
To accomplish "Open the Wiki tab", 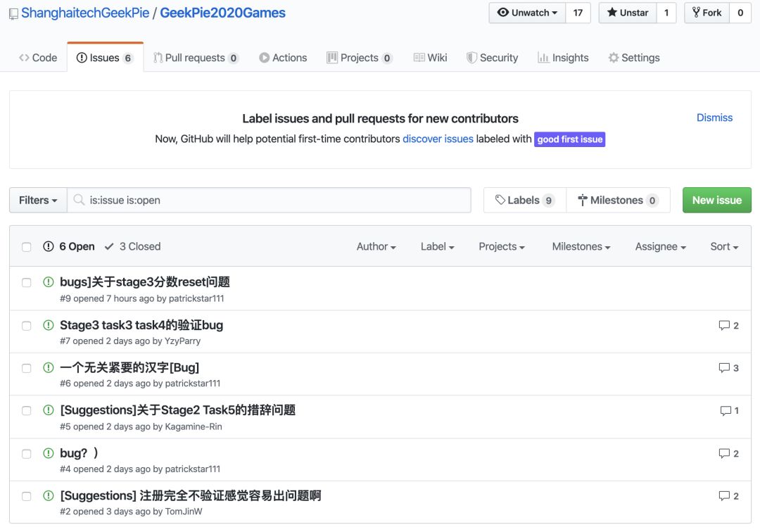I will 431,58.
